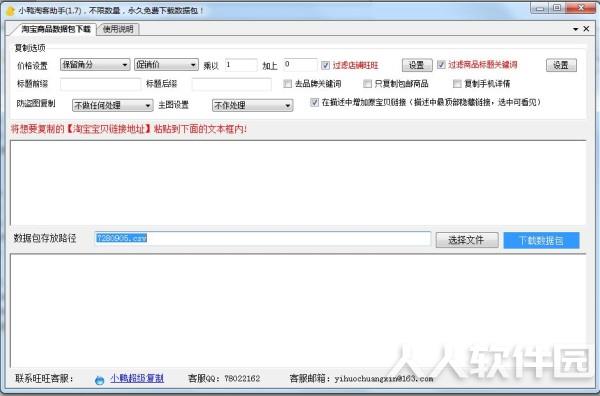The image size is (600, 396).
Task: Maximize the window
Action: coord(557,8)
